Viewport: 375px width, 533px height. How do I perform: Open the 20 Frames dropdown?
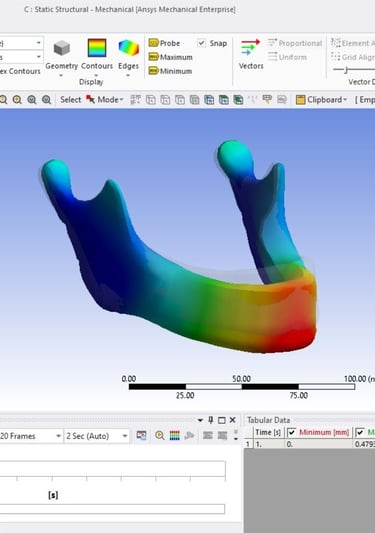(x=31, y=436)
